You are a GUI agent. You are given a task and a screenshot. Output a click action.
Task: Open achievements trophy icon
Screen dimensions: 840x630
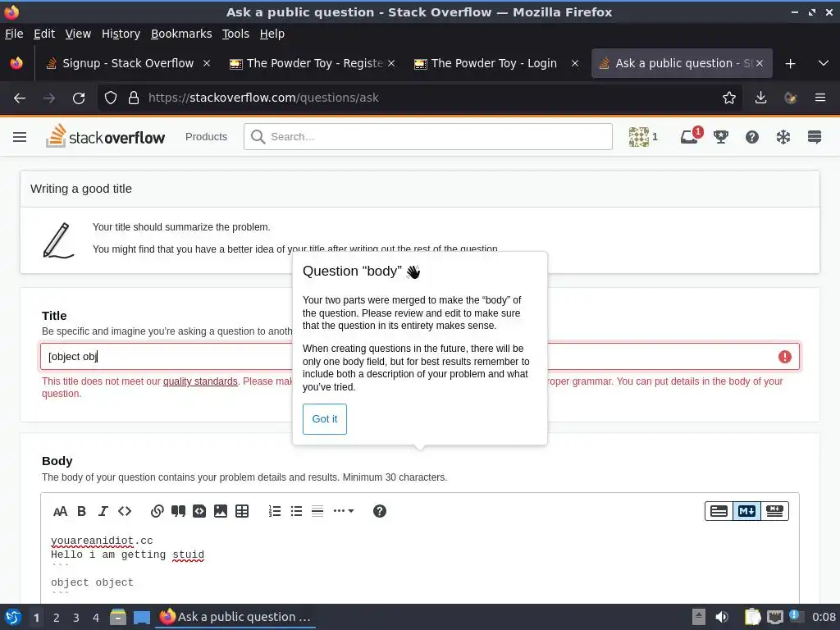coord(721,137)
